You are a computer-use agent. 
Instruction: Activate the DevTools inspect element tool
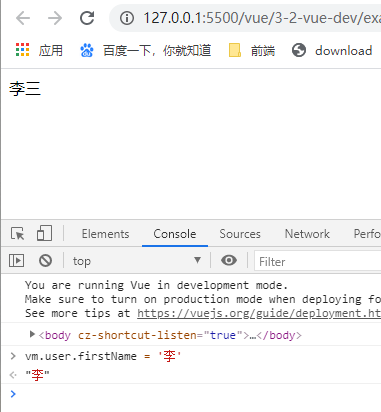click(17, 234)
